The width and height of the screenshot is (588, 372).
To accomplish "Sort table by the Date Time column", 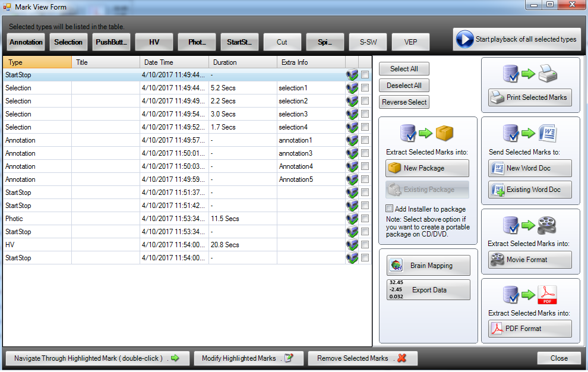I will pyautogui.click(x=174, y=62).
